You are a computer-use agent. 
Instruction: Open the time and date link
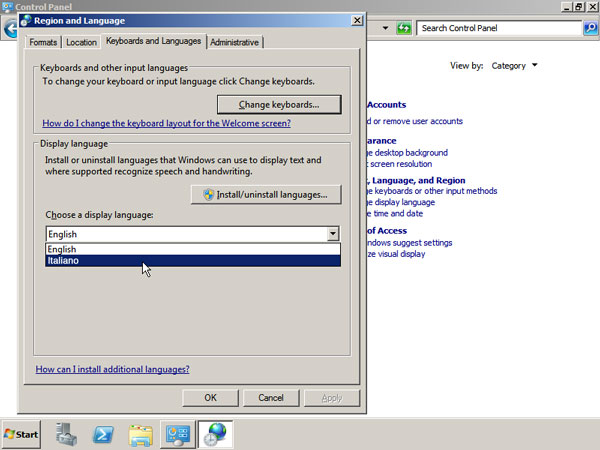(x=395, y=214)
